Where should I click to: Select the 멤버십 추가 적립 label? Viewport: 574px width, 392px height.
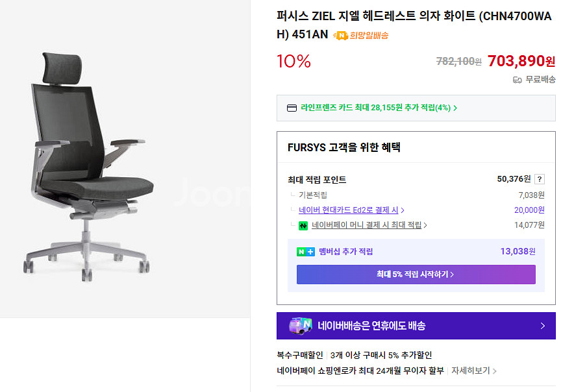point(345,252)
